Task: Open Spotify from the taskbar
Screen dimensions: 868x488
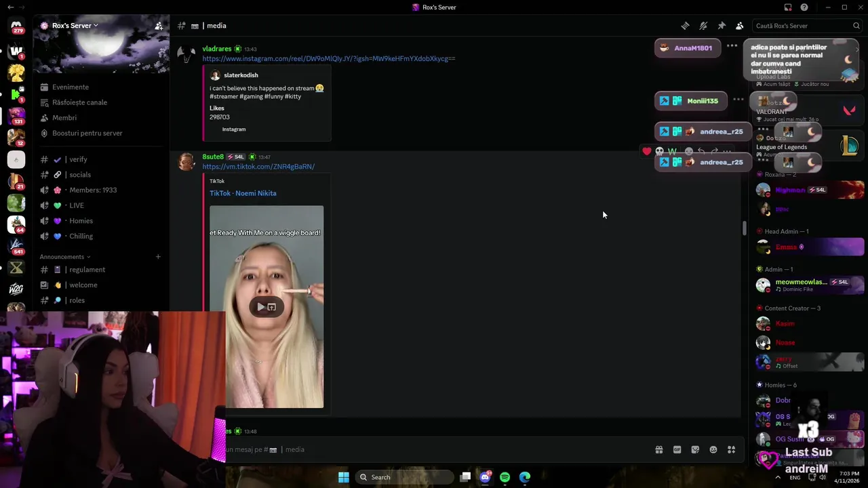Action: pos(505,477)
